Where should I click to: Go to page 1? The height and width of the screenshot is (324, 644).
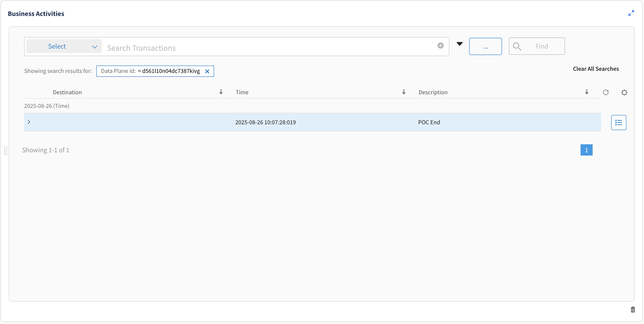pyautogui.click(x=586, y=150)
